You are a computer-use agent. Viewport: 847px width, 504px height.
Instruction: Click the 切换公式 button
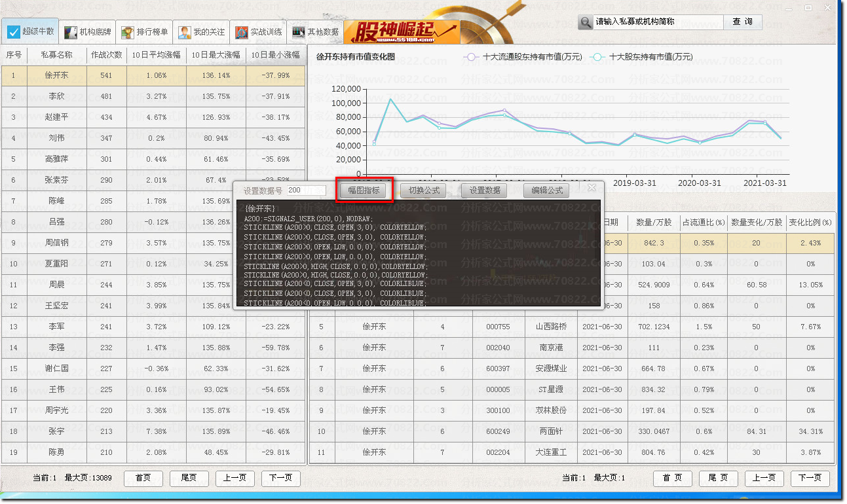point(424,190)
